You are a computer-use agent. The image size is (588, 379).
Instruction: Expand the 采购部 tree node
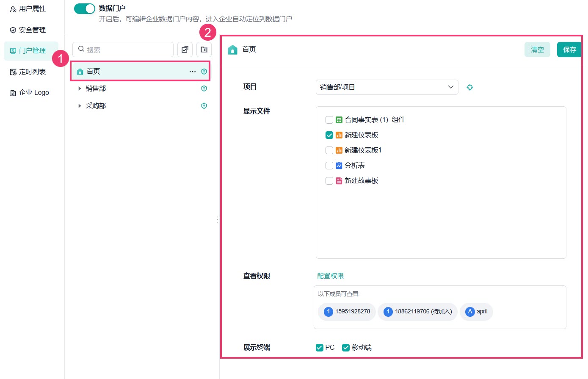[80, 106]
